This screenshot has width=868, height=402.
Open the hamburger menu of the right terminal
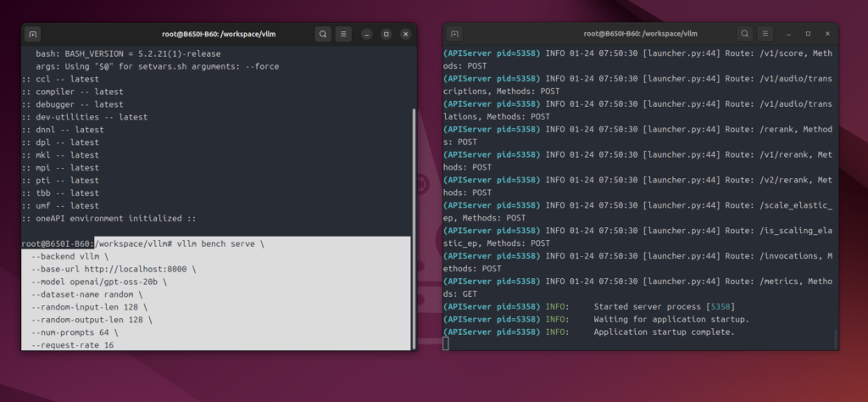pos(766,33)
